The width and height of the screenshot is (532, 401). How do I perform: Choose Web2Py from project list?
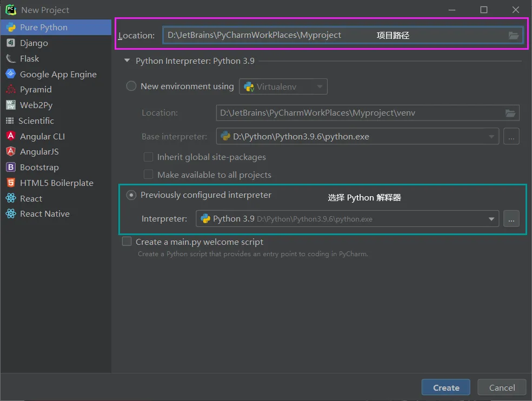tap(56, 105)
